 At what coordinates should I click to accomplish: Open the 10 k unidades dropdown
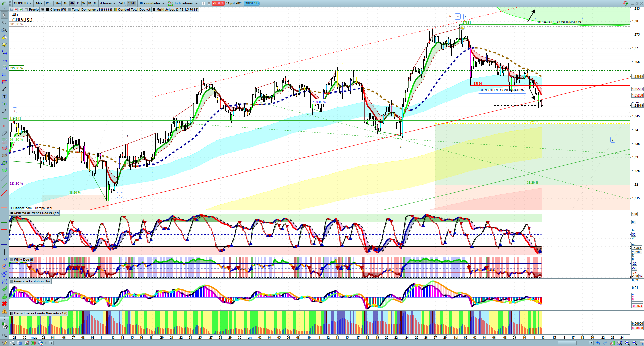pos(152,3)
